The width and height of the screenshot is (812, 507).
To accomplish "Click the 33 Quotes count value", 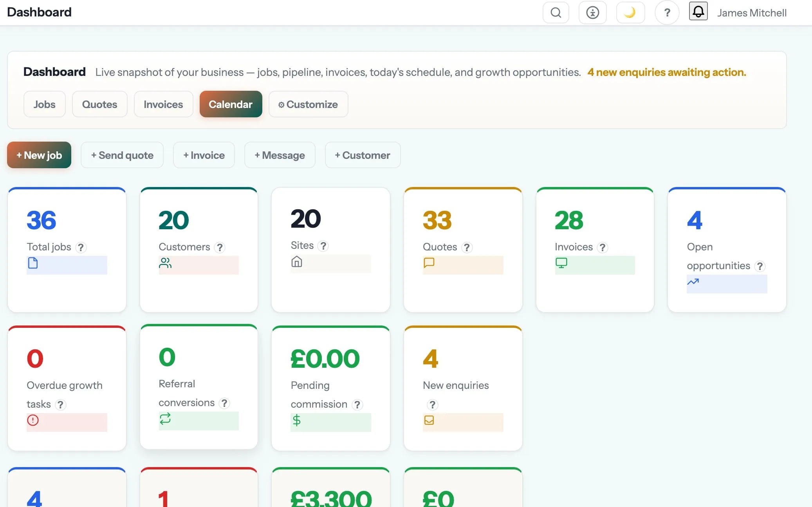I will tap(437, 220).
